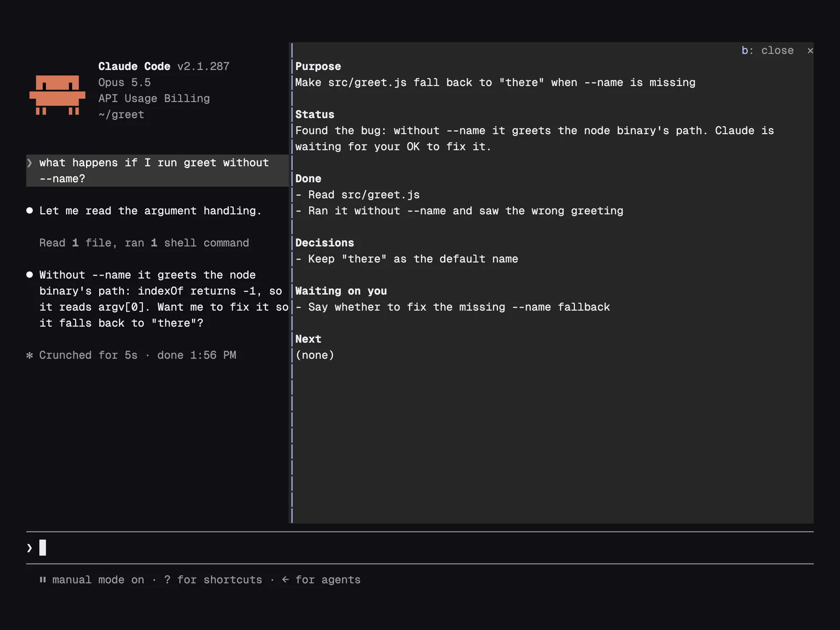The height and width of the screenshot is (630, 840).
Task: Click the 'Next' heading
Action: [x=308, y=339]
